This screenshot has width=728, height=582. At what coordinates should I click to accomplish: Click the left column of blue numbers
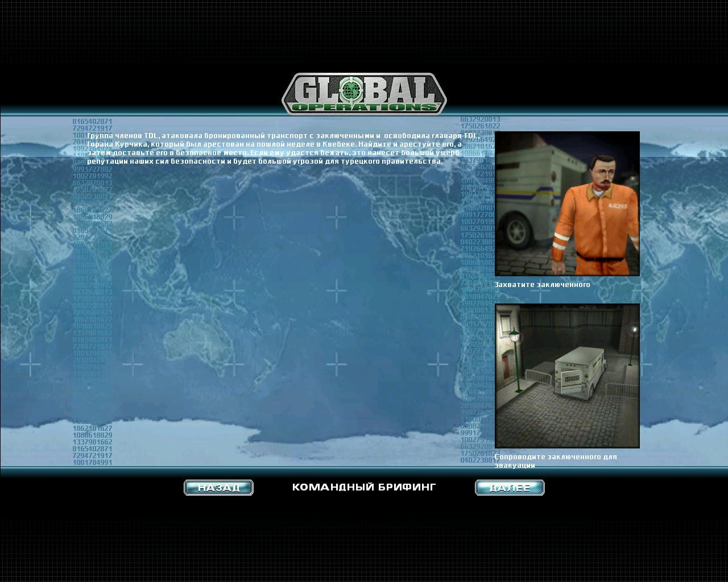pyautogui.click(x=92, y=292)
